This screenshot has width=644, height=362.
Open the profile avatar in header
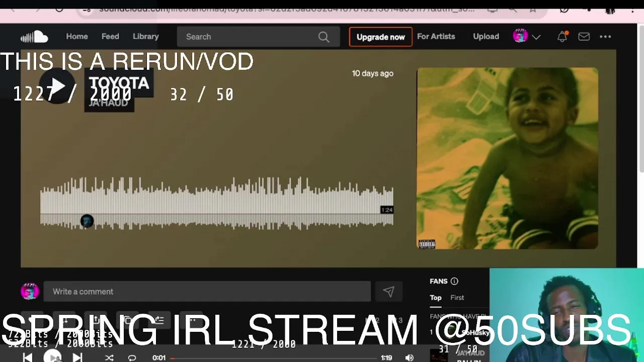[x=520, y=36]
